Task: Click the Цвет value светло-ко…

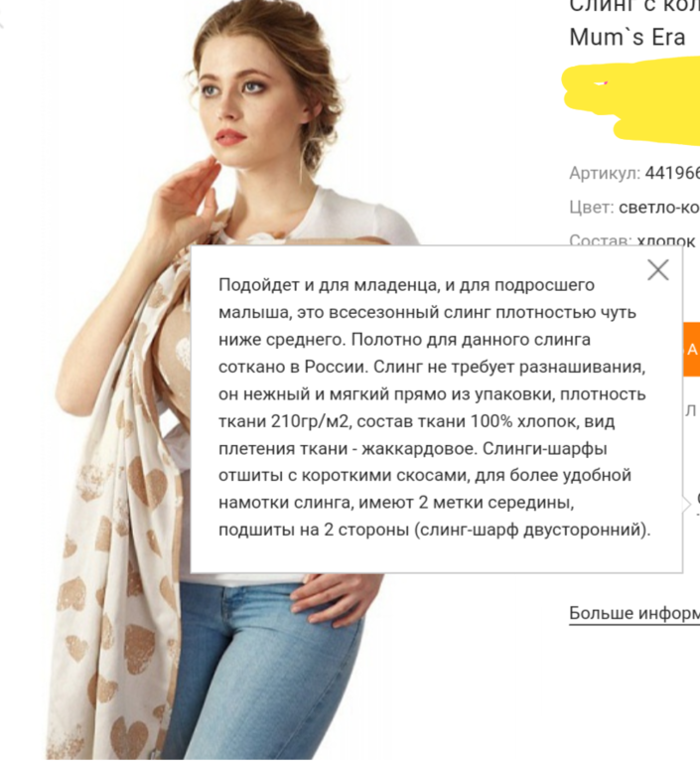Action: 659,208
